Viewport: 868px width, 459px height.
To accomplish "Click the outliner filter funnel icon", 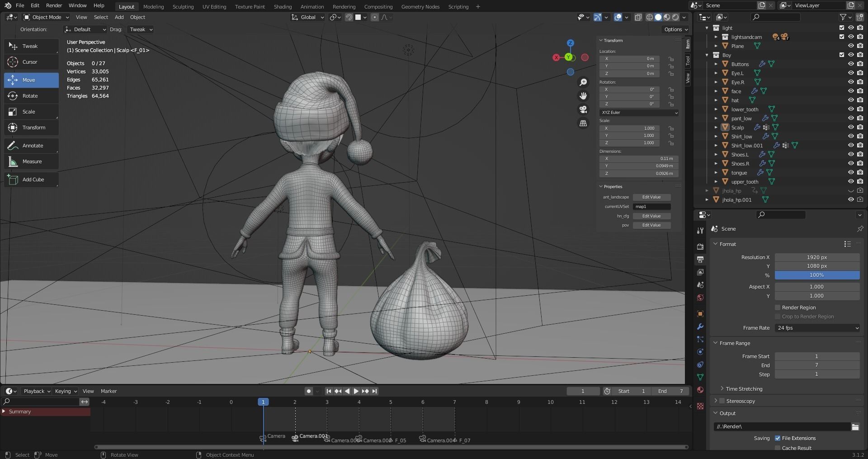I will pyautogui.click(x=843, y=17).
